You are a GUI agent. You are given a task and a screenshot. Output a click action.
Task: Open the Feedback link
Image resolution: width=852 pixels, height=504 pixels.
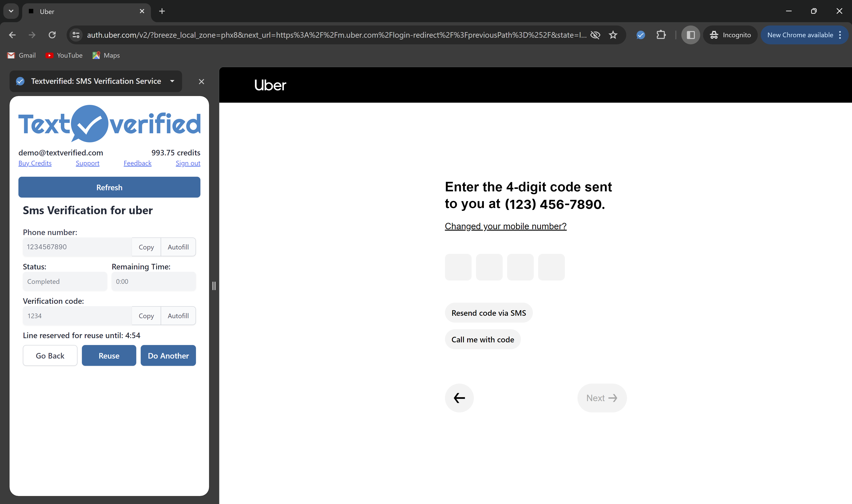tap(138, 163)
